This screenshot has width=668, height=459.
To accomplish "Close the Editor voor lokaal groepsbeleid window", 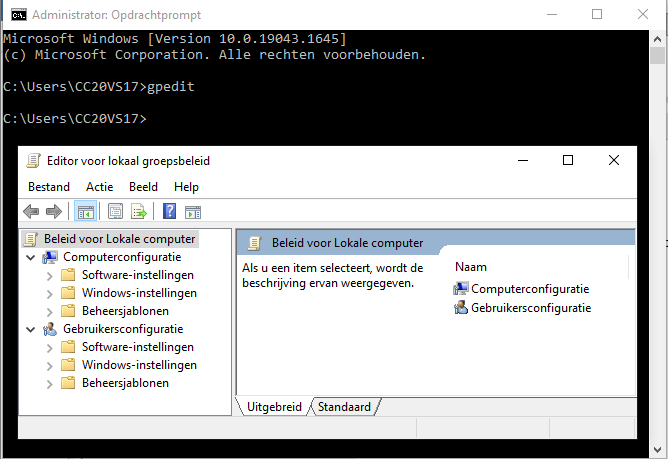I will (614, 160).
